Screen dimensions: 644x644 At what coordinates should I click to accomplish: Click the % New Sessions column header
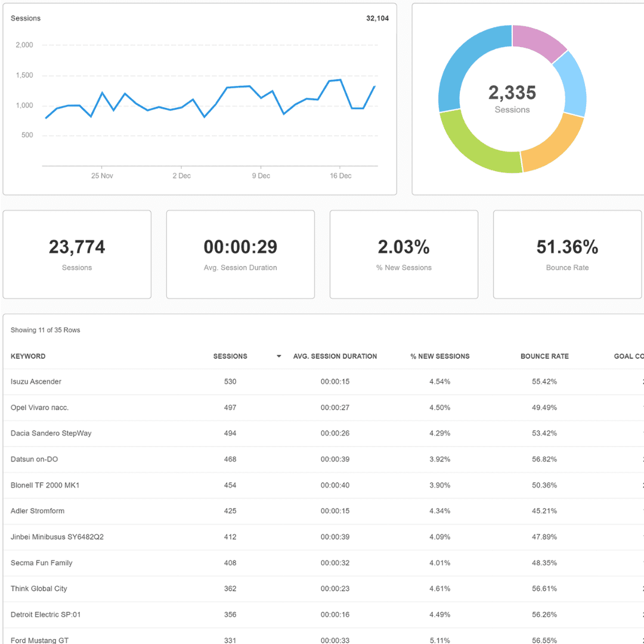click(x=439, y=357)
